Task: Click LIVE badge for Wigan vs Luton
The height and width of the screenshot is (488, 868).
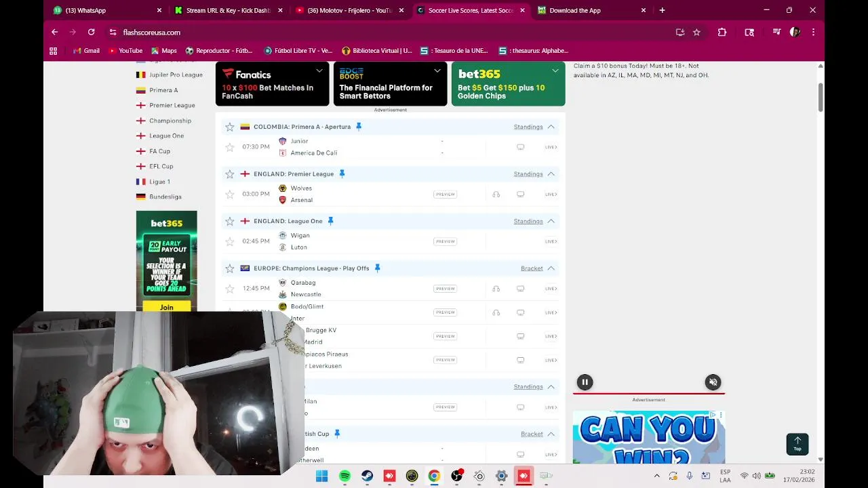Action: click(x=551, y=241)
